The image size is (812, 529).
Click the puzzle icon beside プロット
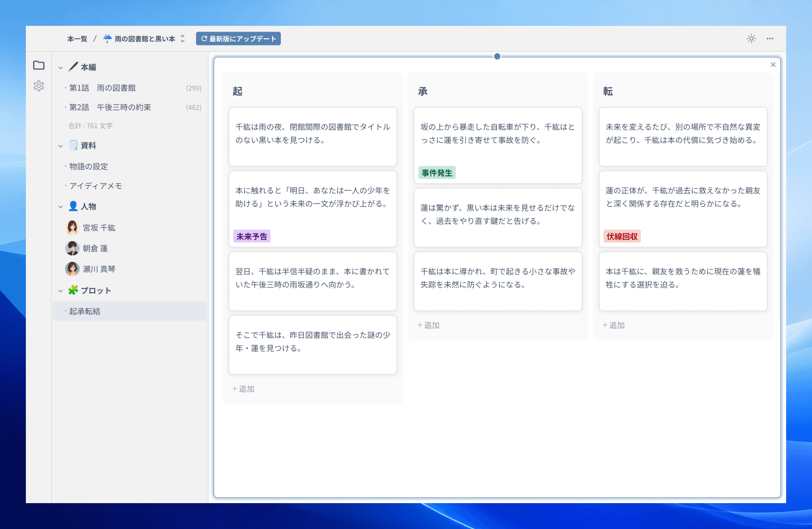click(x=73, y=290)
